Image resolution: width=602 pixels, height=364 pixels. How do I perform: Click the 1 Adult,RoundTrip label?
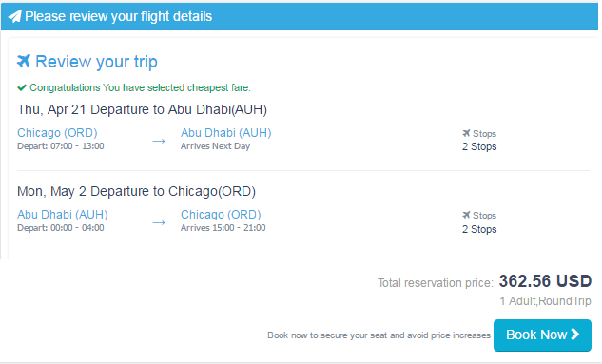point(545,301)
